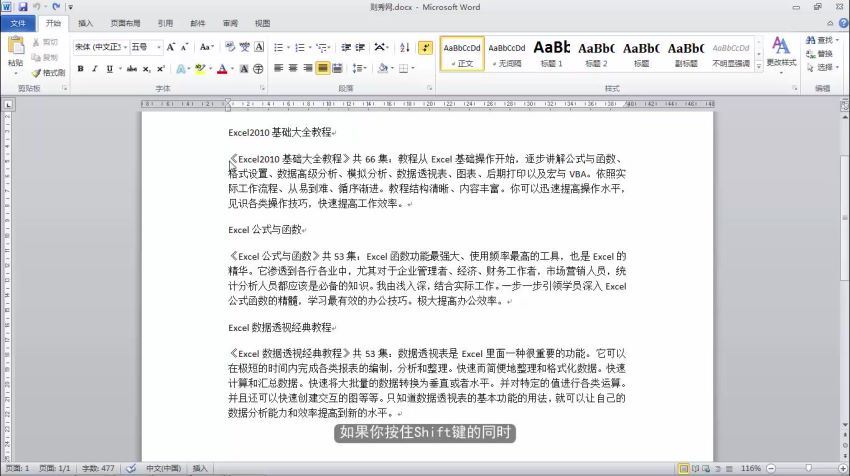
Task: Toggle Underline formatting
Action: point(110,69)
